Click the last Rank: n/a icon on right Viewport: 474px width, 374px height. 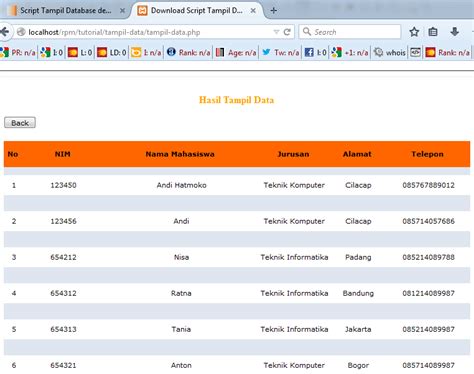click(430, 52)
